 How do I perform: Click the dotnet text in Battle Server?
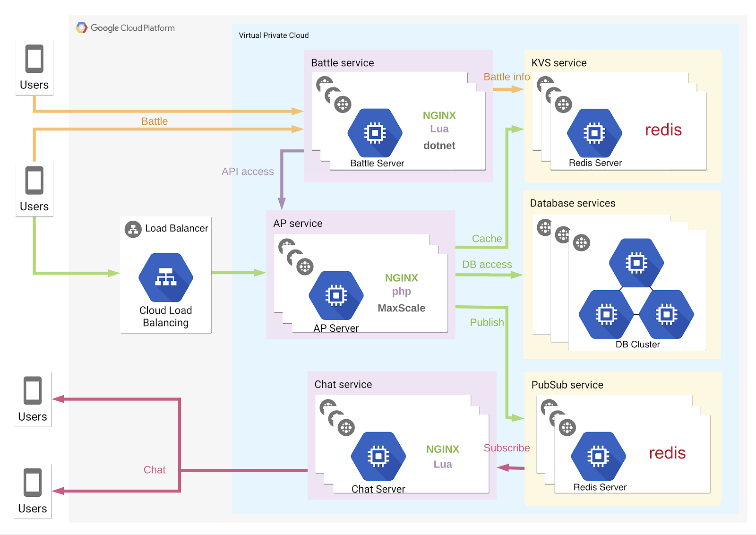point(439,146)
